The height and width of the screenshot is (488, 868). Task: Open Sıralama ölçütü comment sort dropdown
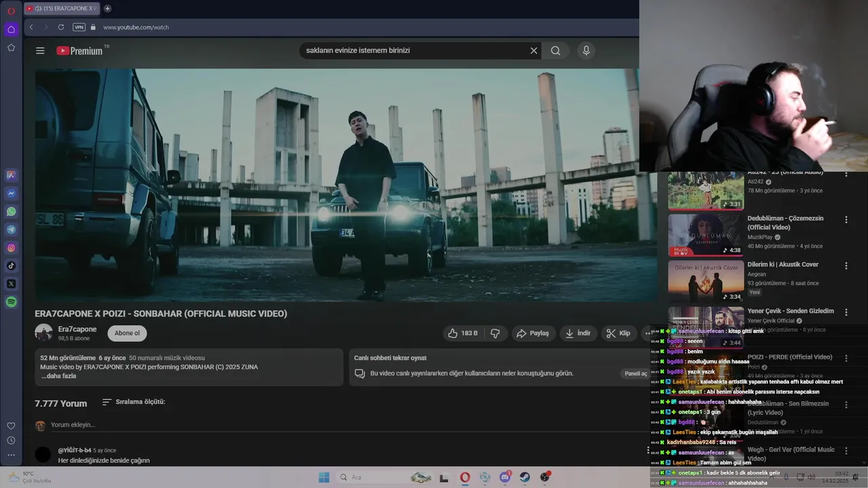[134, 402]
